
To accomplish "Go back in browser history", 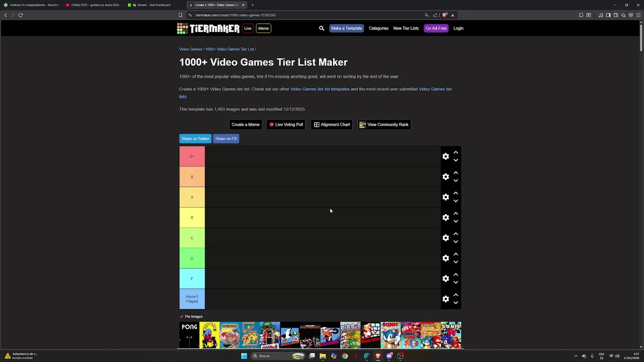I will click(6, 15).
